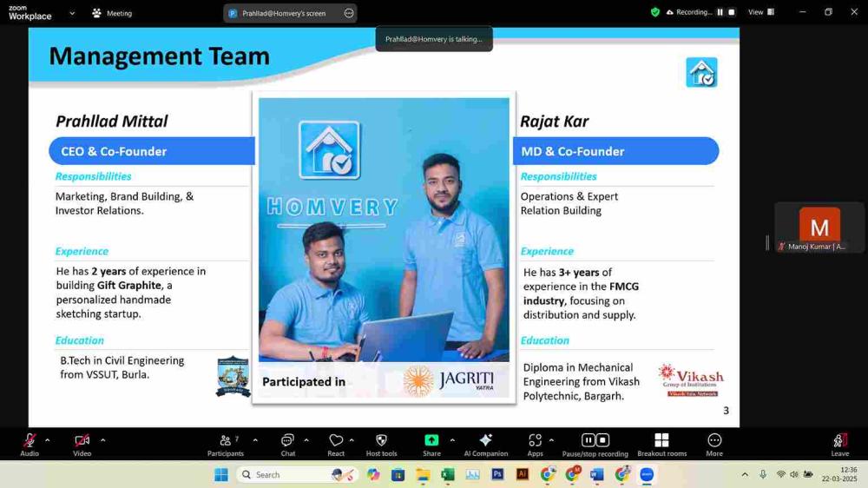Image resolution: width=868 pixels, height=488 pixels.
Task: Open the More options icon
Action: click(x=714, y=440)
